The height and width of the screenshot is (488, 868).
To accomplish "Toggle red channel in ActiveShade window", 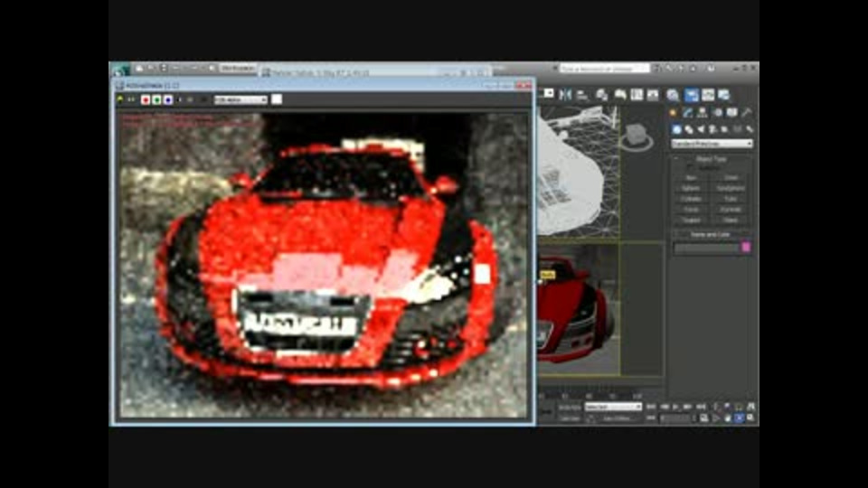I will click(146, 99).
